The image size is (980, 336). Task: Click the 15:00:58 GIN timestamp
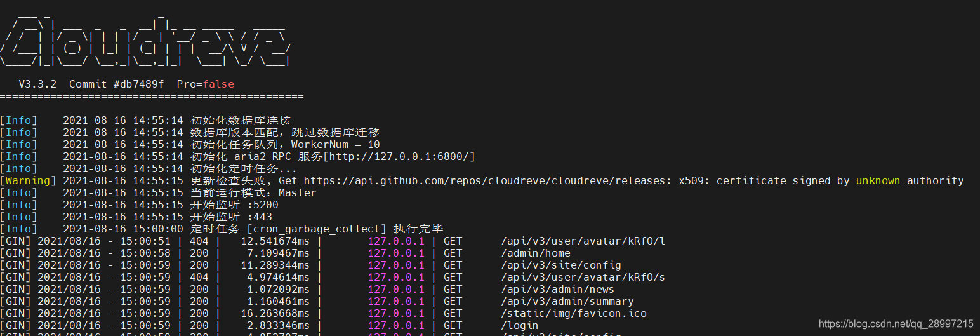pyautogui.click(x=145, y=253)
